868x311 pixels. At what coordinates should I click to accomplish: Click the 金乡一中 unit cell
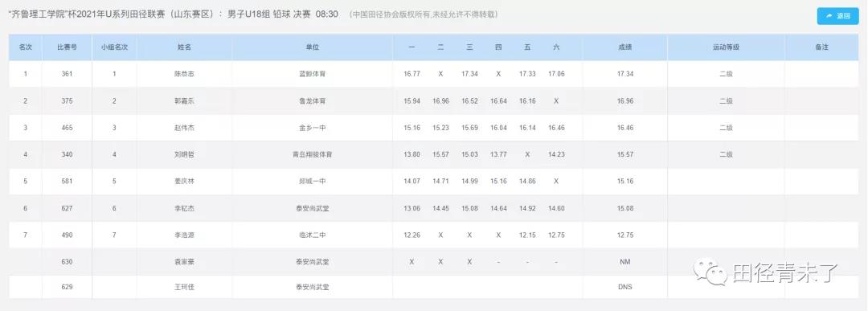(312, 128)
